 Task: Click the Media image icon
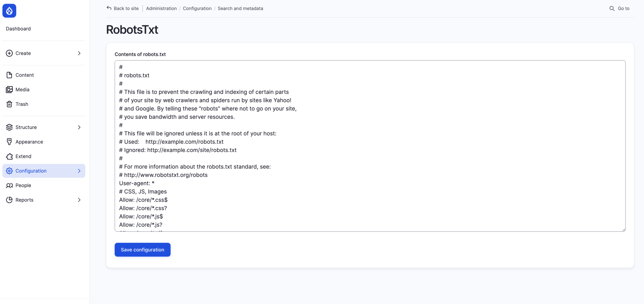(x=9, y=90)
